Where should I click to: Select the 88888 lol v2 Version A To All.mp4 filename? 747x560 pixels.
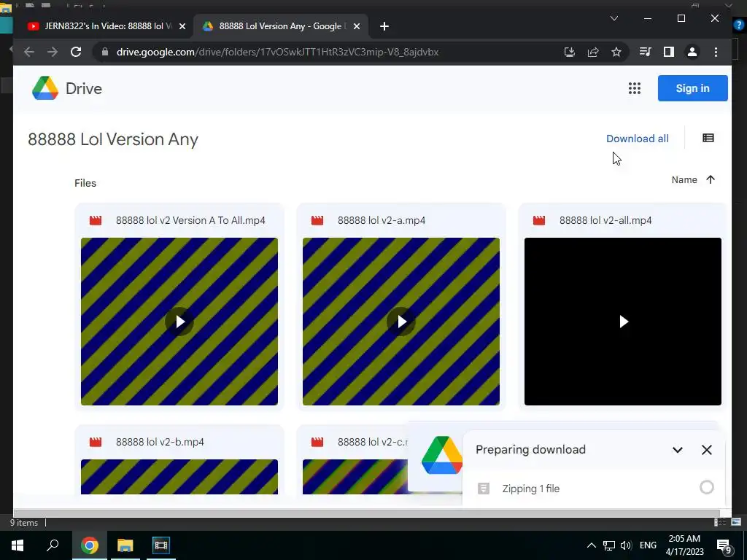190,220
